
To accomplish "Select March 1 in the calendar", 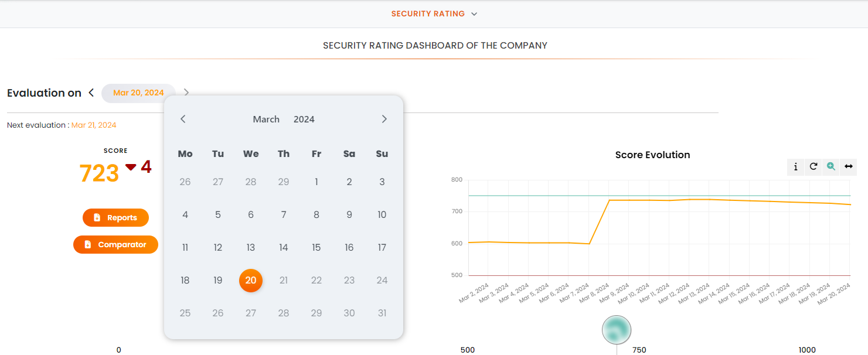I will click(316, 182).
